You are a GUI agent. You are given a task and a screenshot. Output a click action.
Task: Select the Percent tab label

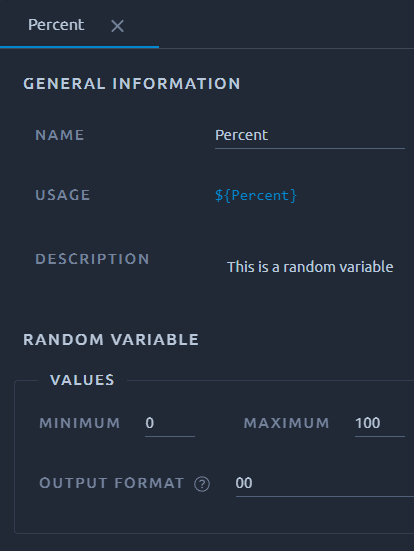pyautogui.click(x=56, y=25)
